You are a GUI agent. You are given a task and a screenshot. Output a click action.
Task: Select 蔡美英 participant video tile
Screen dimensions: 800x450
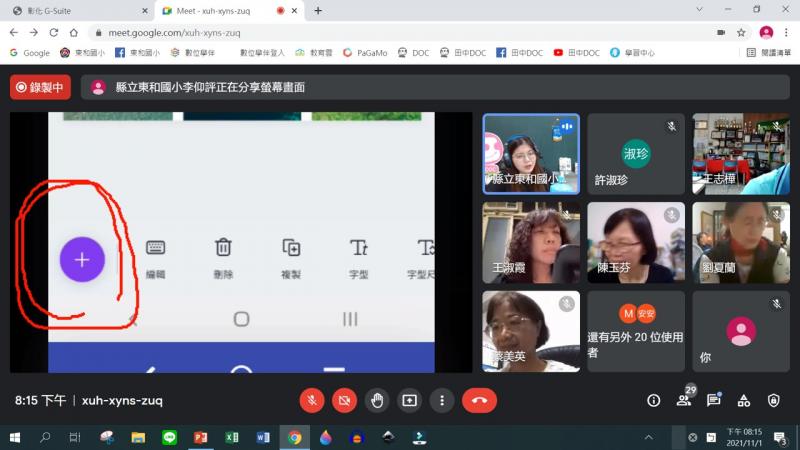531,331
